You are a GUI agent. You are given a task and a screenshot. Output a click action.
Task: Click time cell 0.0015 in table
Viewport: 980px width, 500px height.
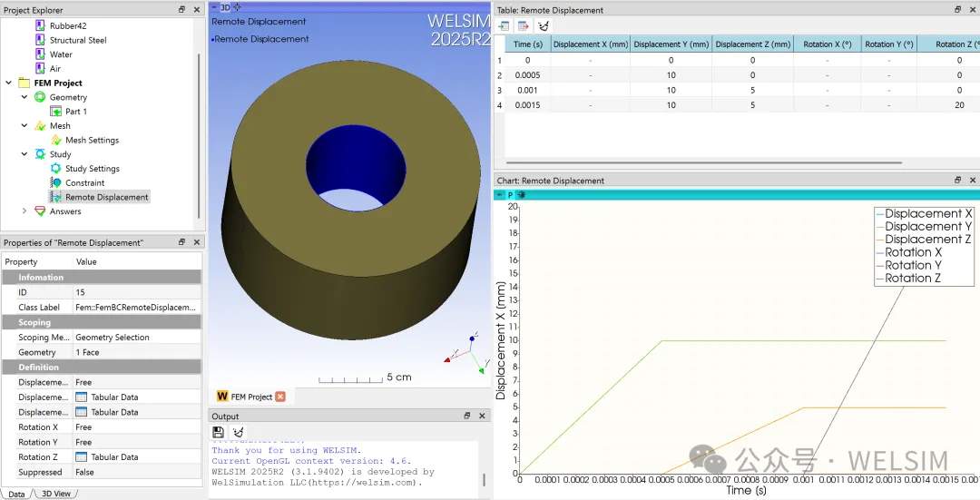[x=527, y=105]
